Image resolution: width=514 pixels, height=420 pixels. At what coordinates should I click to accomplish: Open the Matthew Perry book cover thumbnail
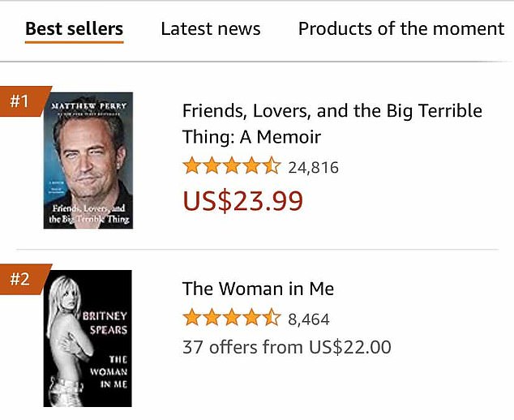(88, 161)
